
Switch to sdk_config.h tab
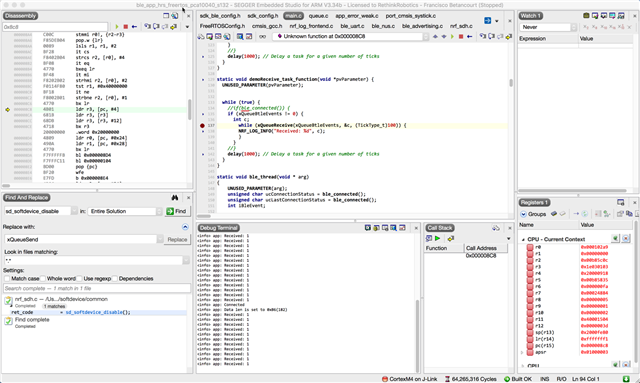pyautogui.click(x=262, y=16)
